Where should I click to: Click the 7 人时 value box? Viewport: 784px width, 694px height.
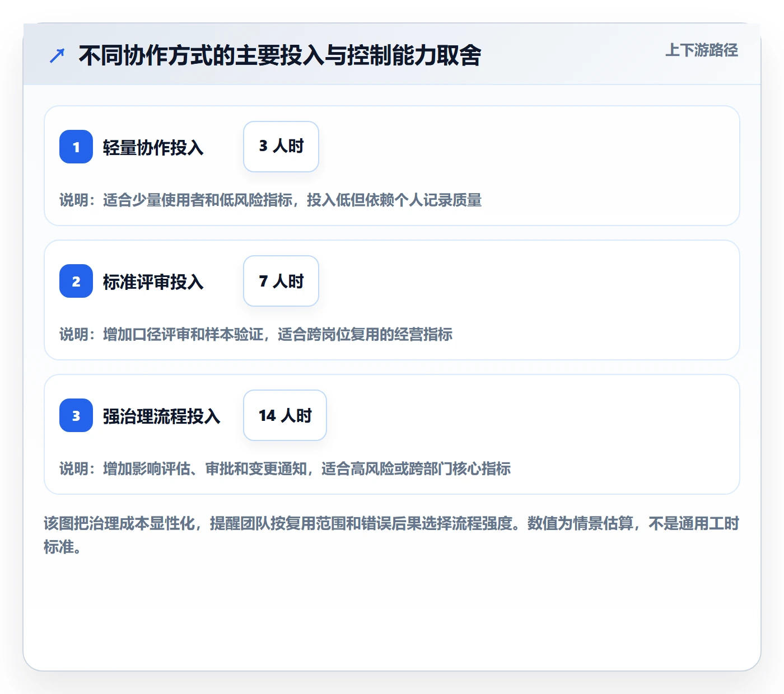pos(281,281)
